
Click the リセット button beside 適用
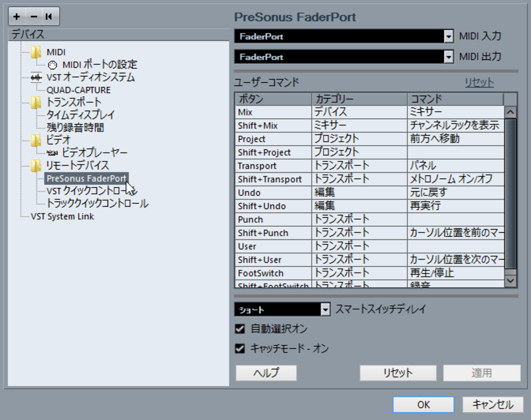pos(398,373)
